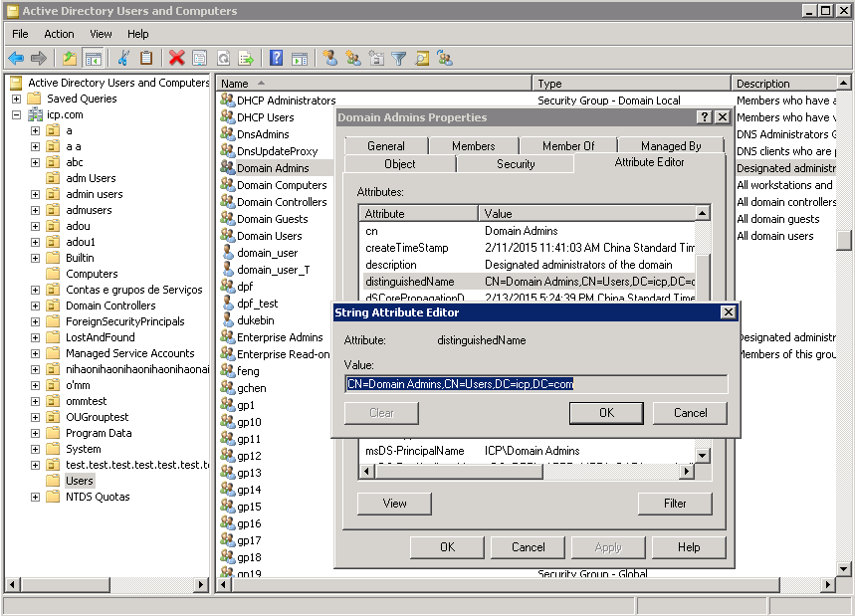
Task: Expand the LostAndFound tree node
Action: [36, 337]
